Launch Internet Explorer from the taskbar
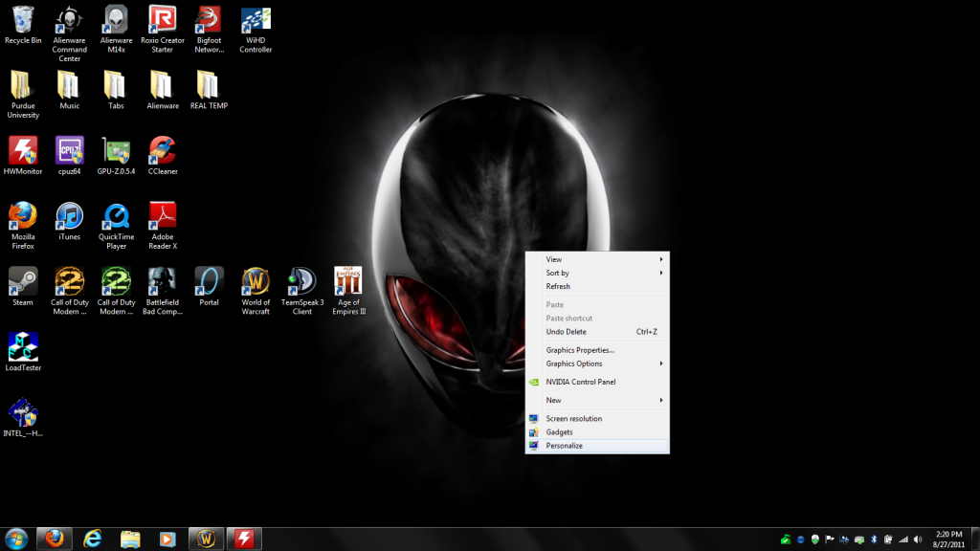 (93, 539)
